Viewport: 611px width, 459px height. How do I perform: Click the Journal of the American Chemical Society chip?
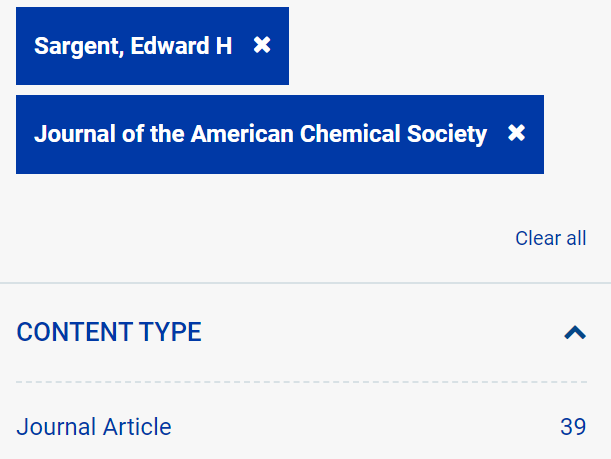tap(280, 134)
